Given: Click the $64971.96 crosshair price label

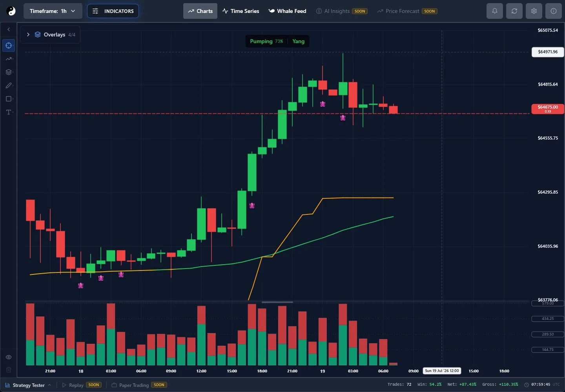Looking at the screenshot, I should pyautogui.click(x=548, y=52).
